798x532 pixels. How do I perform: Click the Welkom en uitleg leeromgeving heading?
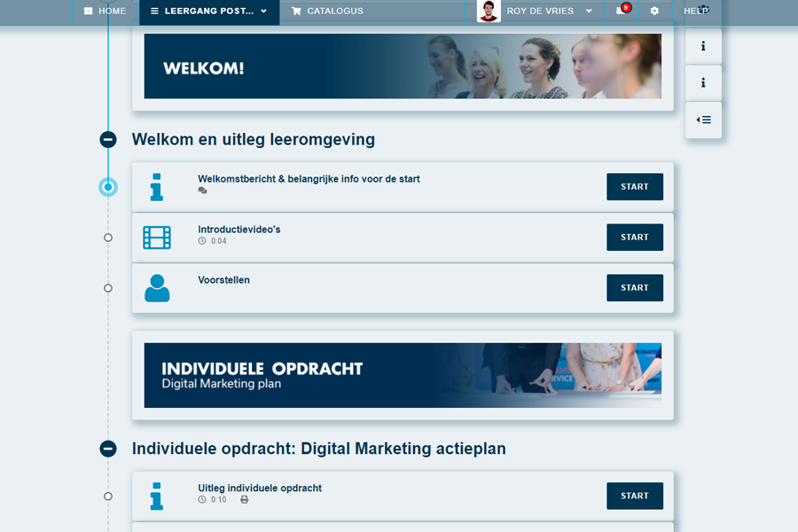(254, 139)
